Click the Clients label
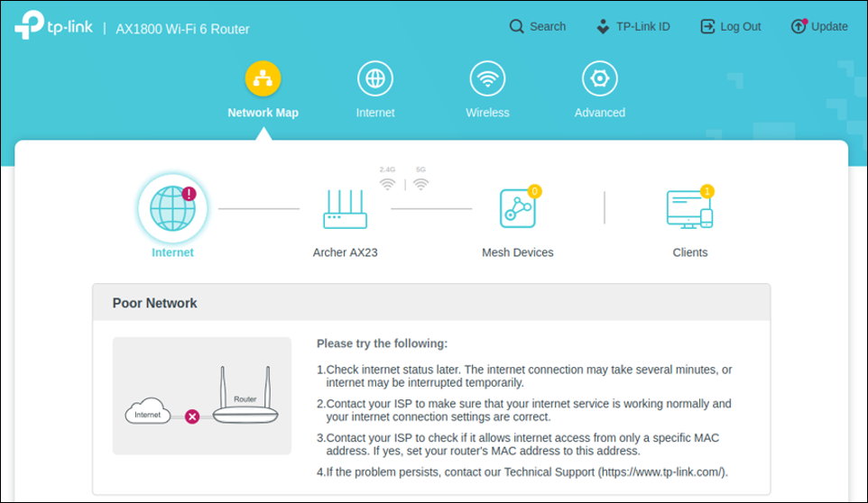 coord(689,252)
